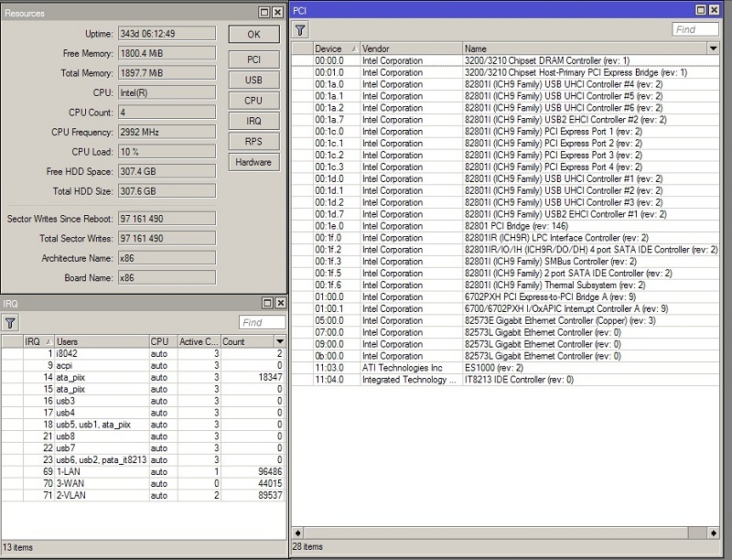
Task: Select the CPU Frequency field
Action: pyautogui.click(x=167, y=132)
